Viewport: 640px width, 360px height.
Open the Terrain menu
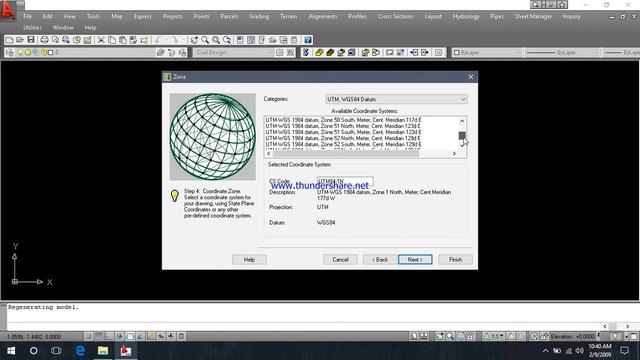click(x=288, y=16)
